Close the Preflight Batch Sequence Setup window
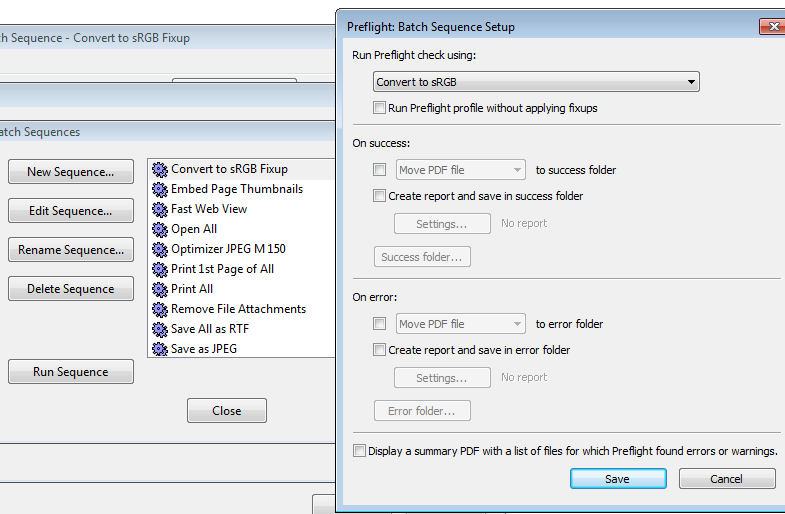The height and width of the screenshot is (514, 785). 772,27
